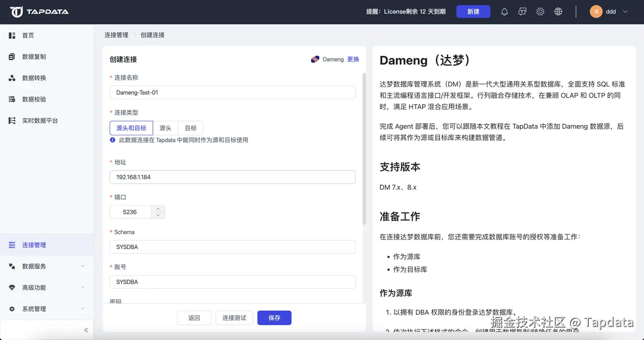The width and height of the screenshot is (644, 340).
Task: Click the 数据服务 icon in sidebar
Action: (12, 267)
